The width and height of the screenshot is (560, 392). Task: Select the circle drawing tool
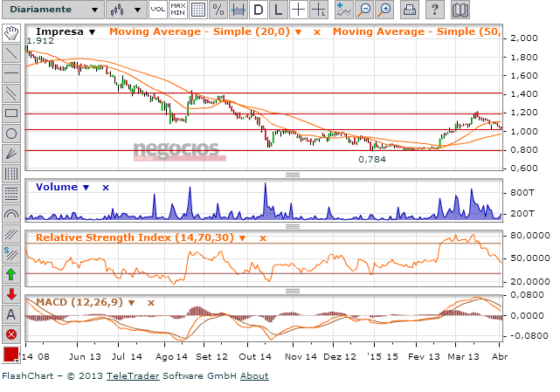(x=11, y=133)
